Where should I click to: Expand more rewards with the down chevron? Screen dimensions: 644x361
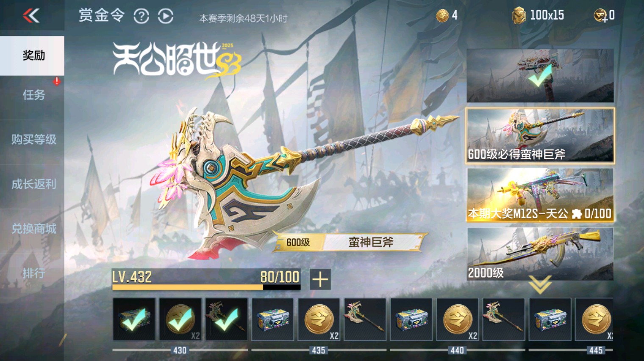(x=540, y=284)
